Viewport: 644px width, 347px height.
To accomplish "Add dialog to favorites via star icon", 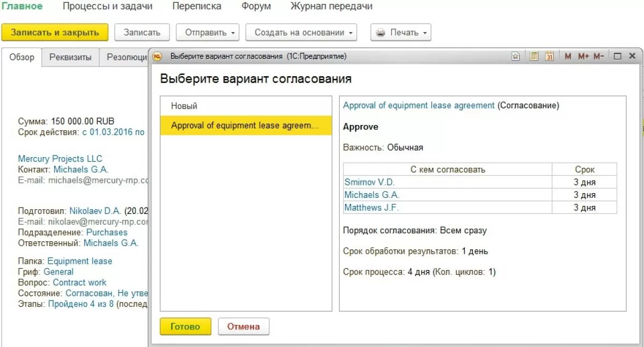I will click(515, 56).
